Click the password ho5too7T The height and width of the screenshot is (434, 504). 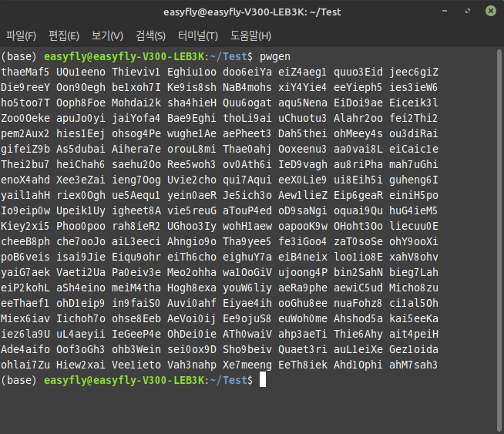point(25,103)
